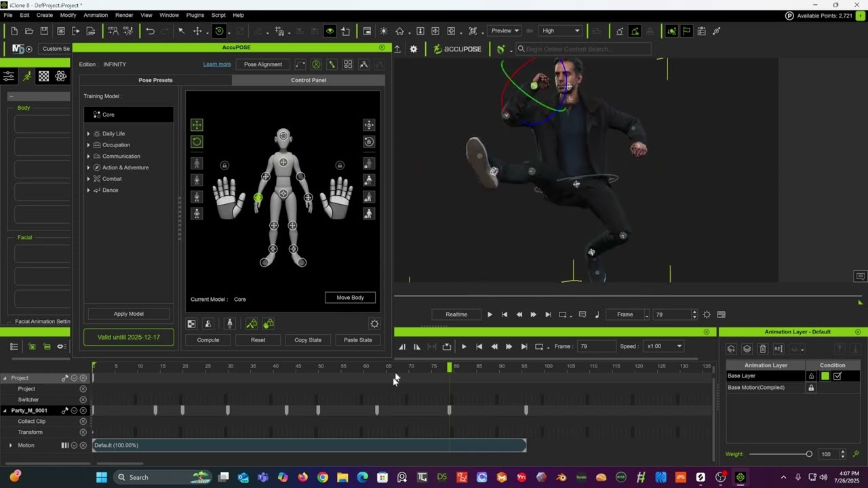Click the Home view icon

coord(400,30)
